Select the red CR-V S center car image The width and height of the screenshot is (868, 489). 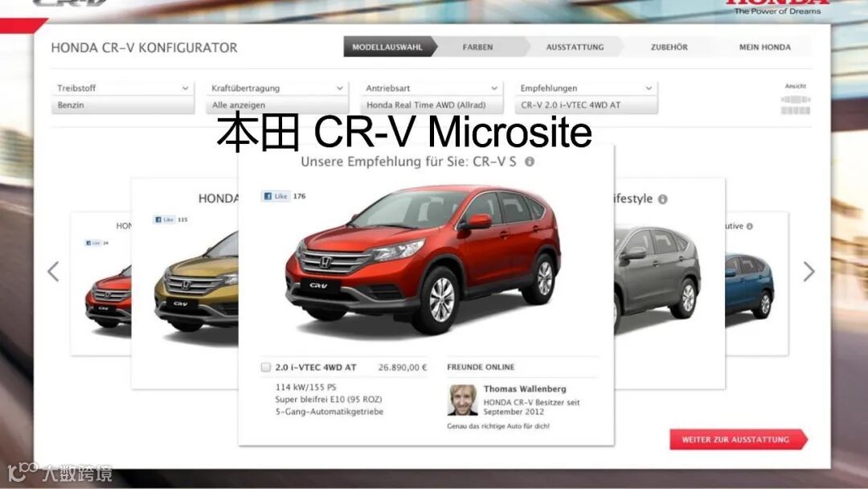pyautogui.click(x=424, y=261)
